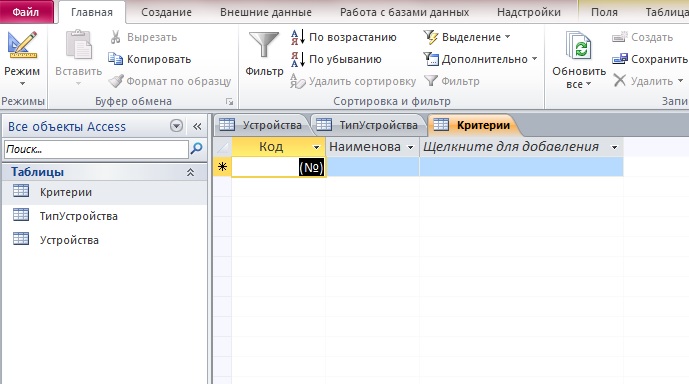689x384 pixels.
Task: Click Щелкните для добавления column header
Action: tap(521, 147)
